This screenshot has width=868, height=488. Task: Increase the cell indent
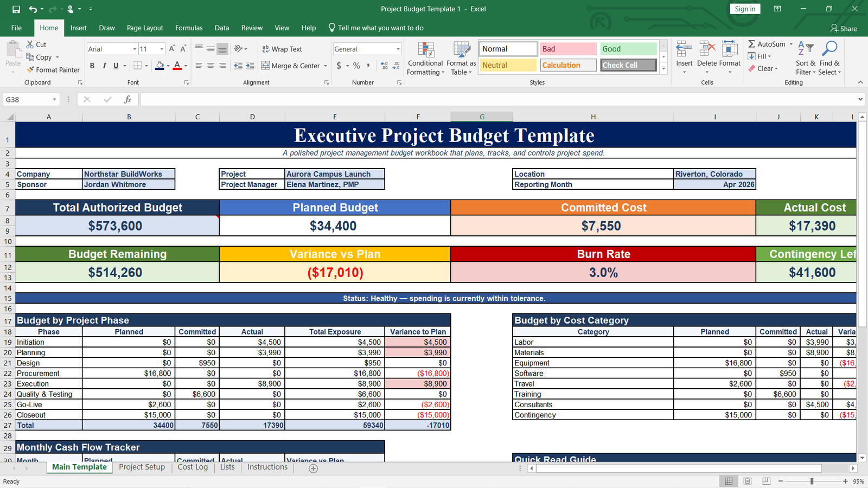(250, 66)
